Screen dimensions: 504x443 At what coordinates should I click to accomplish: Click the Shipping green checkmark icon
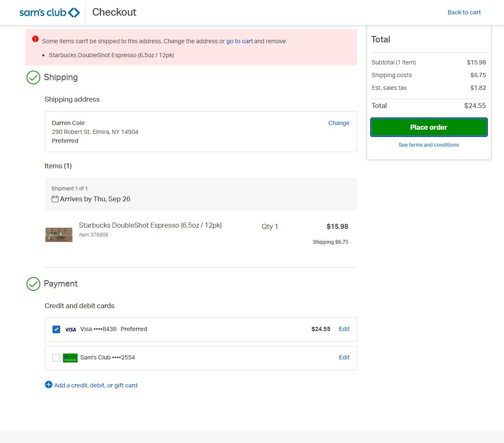tap(33, 78)
